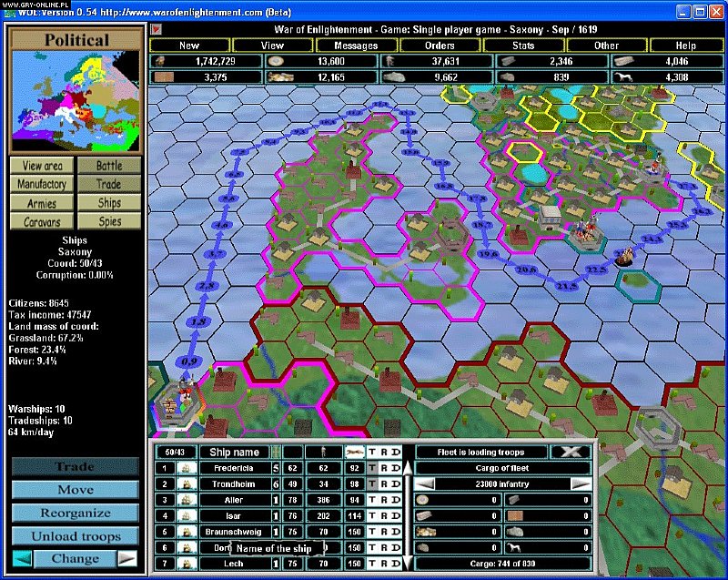
Task: Click the small red icon left of the game title
Action: click(x=156, y=29)
